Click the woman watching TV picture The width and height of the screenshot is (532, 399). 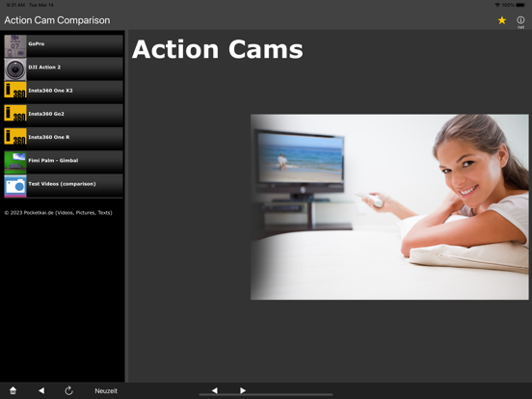tap(389, 207)
